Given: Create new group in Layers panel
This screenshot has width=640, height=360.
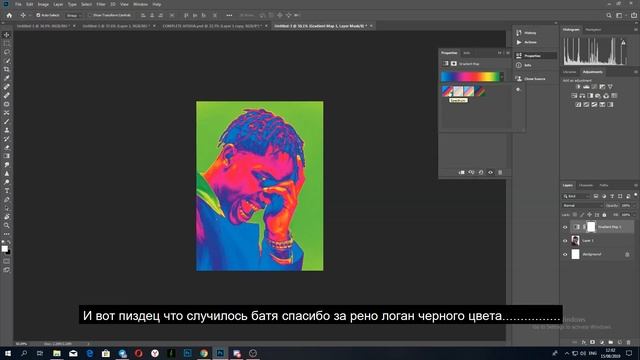Looking at the screenshot, I should pos(611,342).
